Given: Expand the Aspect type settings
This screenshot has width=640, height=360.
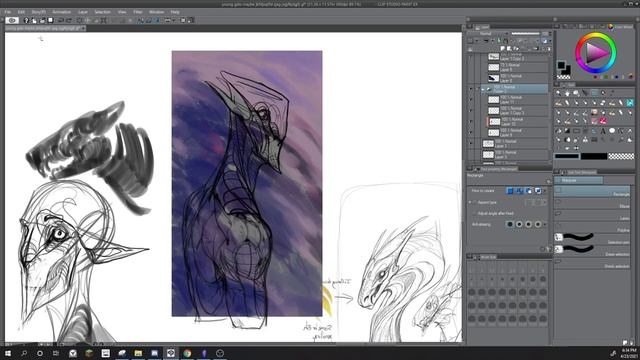Looking at the screenshot, I should [x=470, y=202].
